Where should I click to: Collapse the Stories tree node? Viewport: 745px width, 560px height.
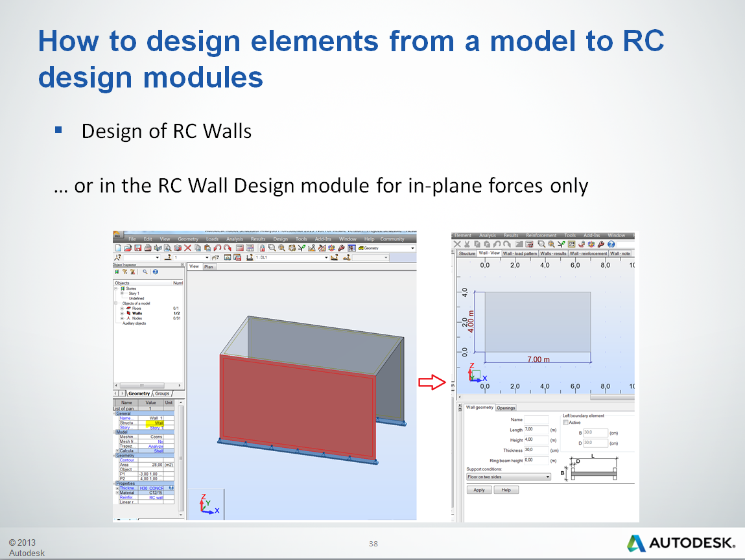pyautogui.click(x=115, y=288)
